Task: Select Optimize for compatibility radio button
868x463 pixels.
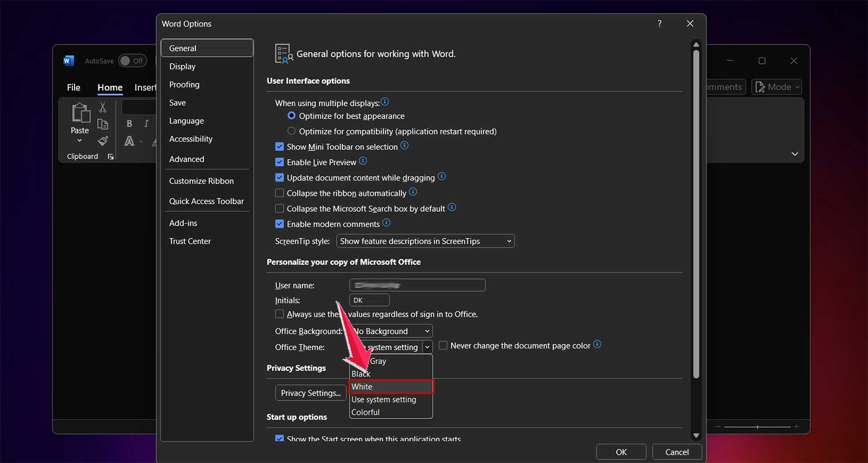Action: point(291,131)
